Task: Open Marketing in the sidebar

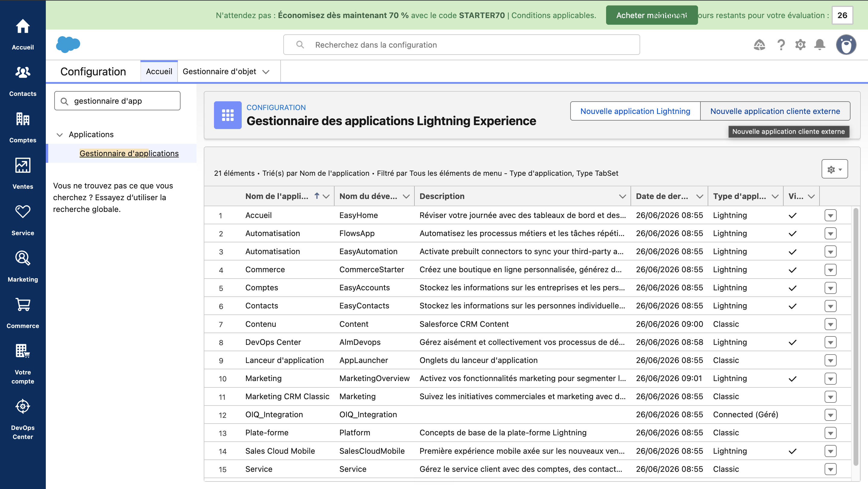Action: pyautogui.click(x=23, y=267)
